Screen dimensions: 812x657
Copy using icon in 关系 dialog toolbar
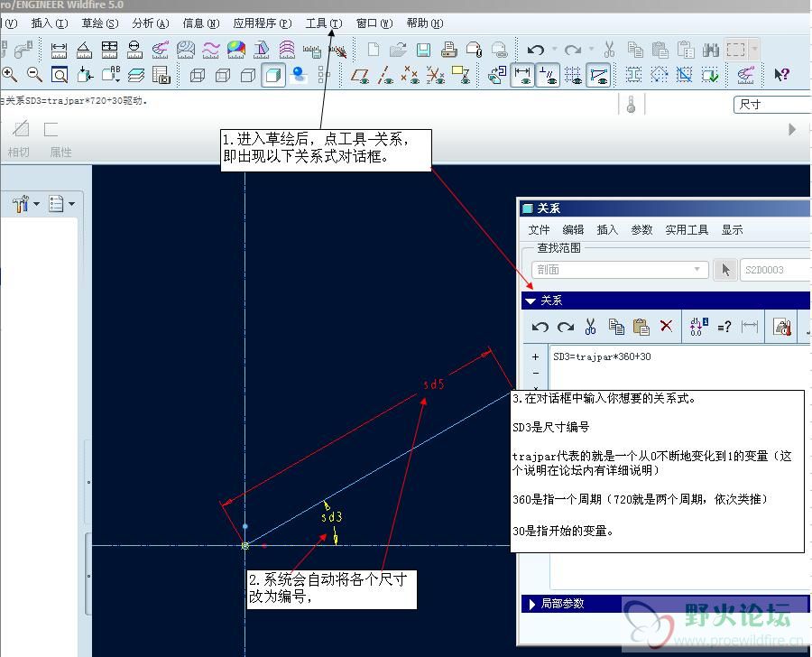(616, 327)
